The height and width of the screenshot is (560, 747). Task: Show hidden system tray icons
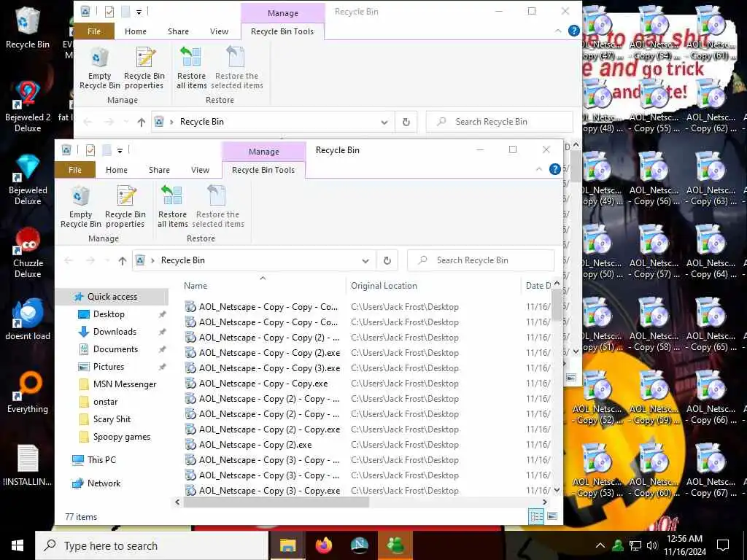pyautogui.click(x=600, y=545)
